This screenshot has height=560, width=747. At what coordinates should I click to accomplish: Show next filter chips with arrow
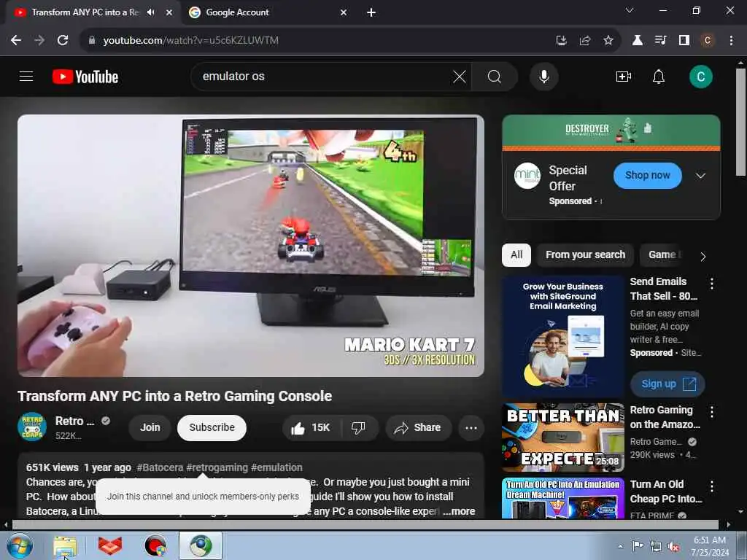coord(703,257)
